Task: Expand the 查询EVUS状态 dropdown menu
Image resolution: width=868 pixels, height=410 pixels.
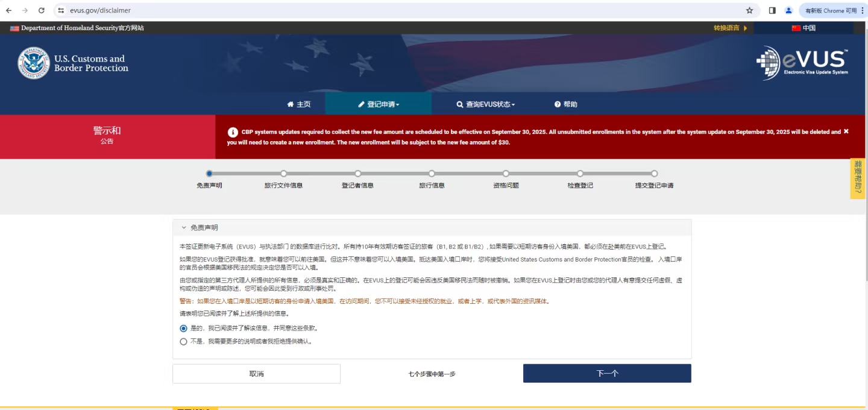Action: tap(486, 104)
